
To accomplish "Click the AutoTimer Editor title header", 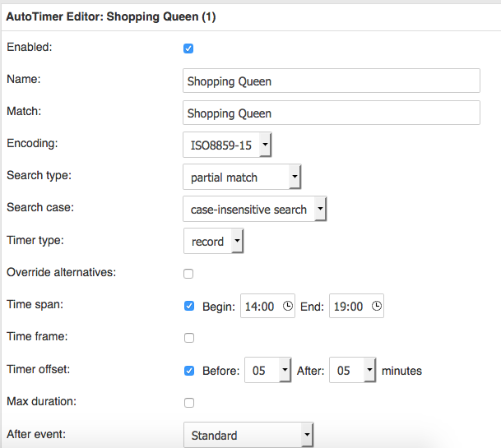I will point(111,16).
